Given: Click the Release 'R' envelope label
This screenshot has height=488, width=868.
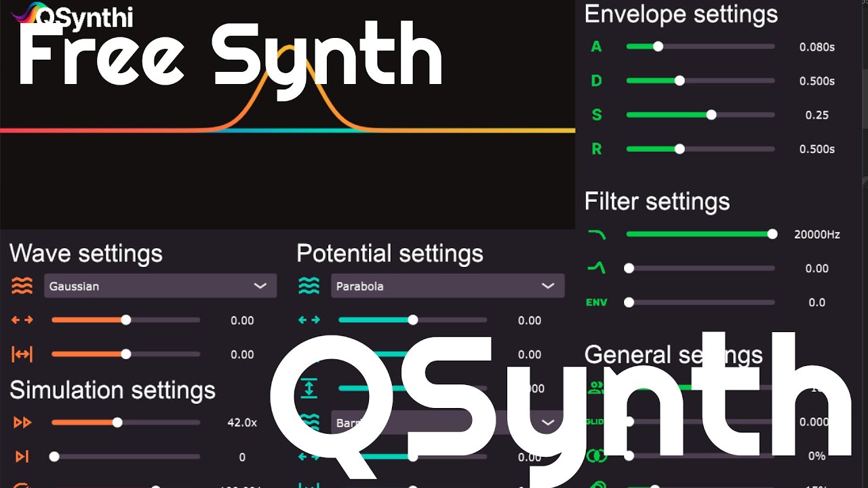Looking at the screenshot, I should tap(597, 149).
